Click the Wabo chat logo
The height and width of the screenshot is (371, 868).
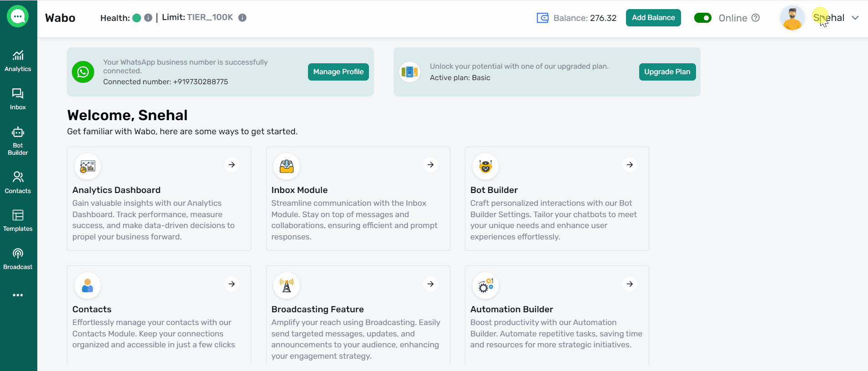point(18,17)
